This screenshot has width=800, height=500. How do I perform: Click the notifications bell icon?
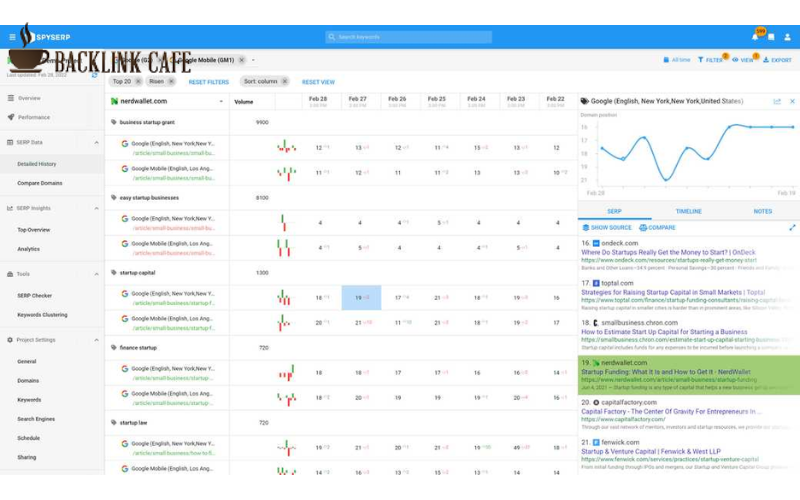755,37
